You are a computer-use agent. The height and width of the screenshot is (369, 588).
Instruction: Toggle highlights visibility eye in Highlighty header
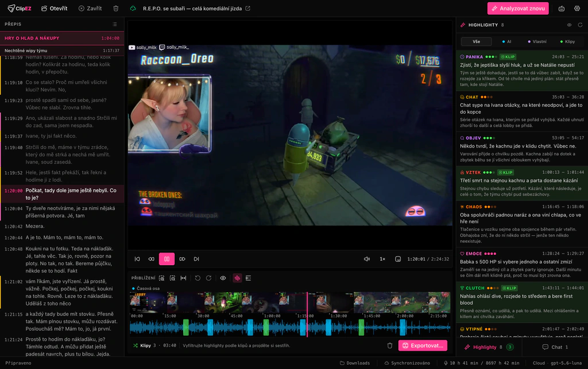[569, 25]
